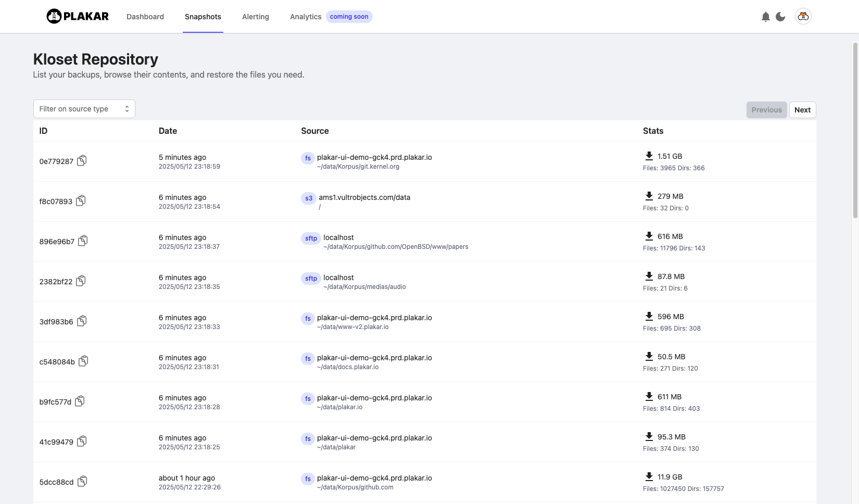Screen dimensions: 859x504
Task: Click the ~/data/Korpus/git.kernel.org path
Action: (358, 167)
